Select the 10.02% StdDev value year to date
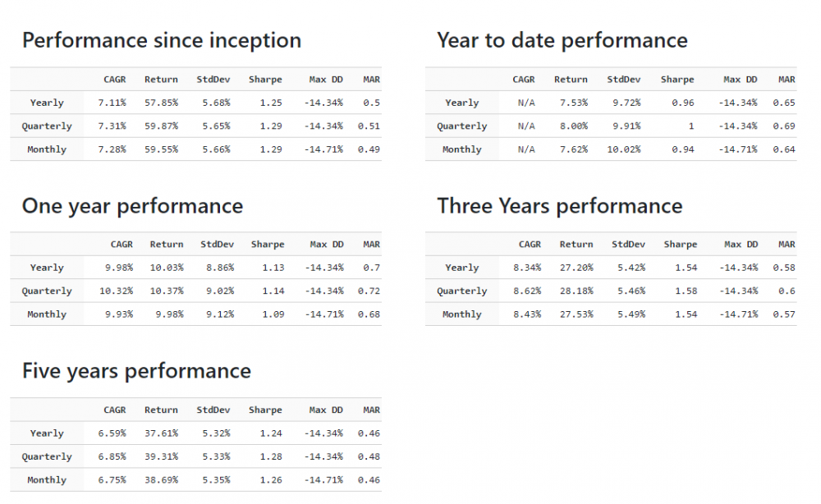821x504 pixels. click(624, 149)
